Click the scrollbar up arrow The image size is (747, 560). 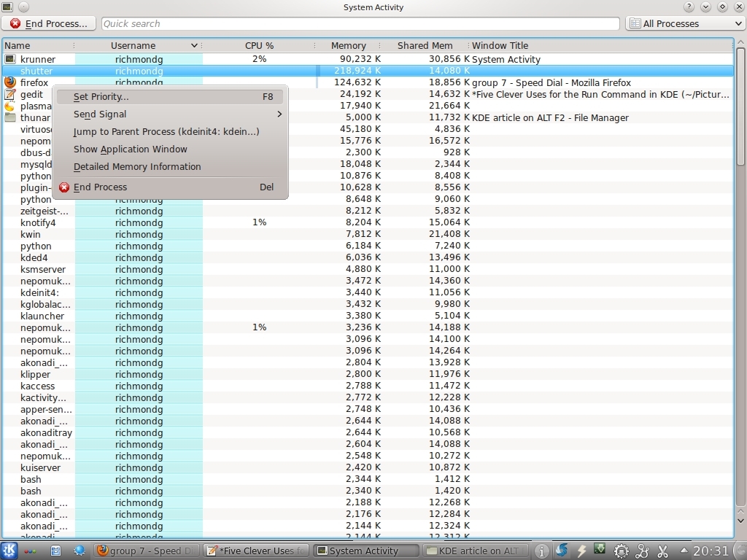tap(740, 42)
